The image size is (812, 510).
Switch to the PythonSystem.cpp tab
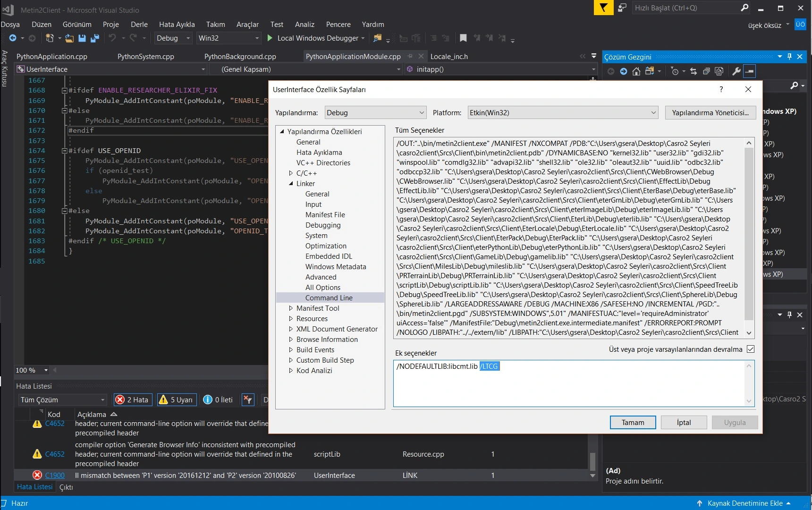coord(145,57)
